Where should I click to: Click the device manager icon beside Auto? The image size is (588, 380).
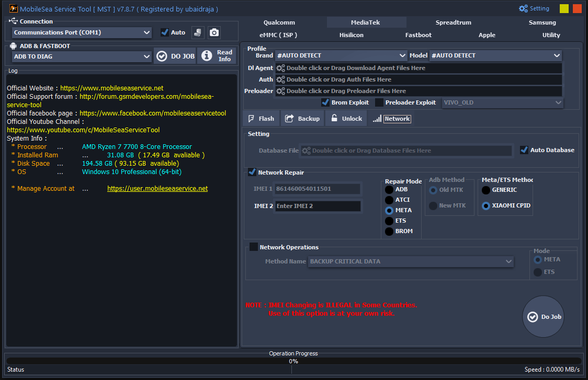click(x=198, y=32)
